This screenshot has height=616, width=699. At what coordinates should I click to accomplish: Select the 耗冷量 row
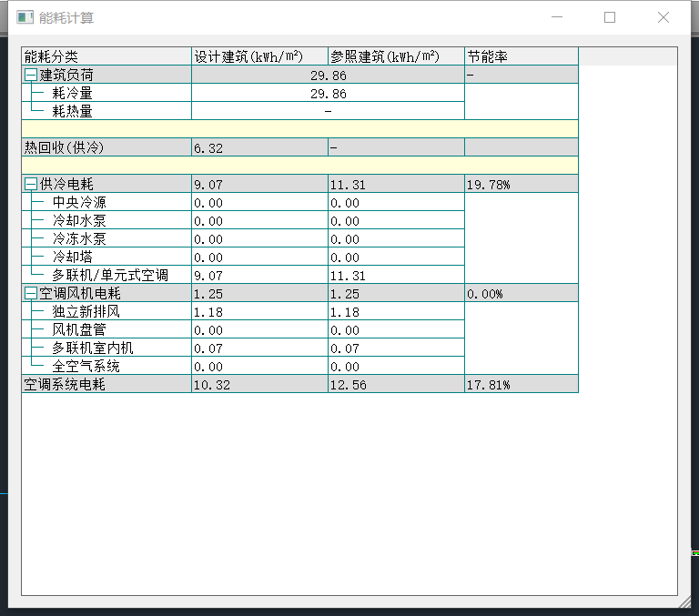72,93
